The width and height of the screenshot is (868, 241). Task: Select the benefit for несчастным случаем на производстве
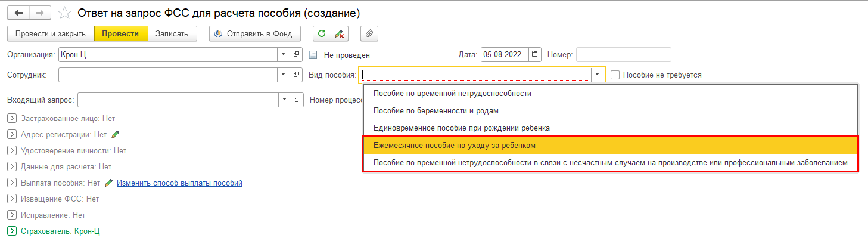click(611, 162)
